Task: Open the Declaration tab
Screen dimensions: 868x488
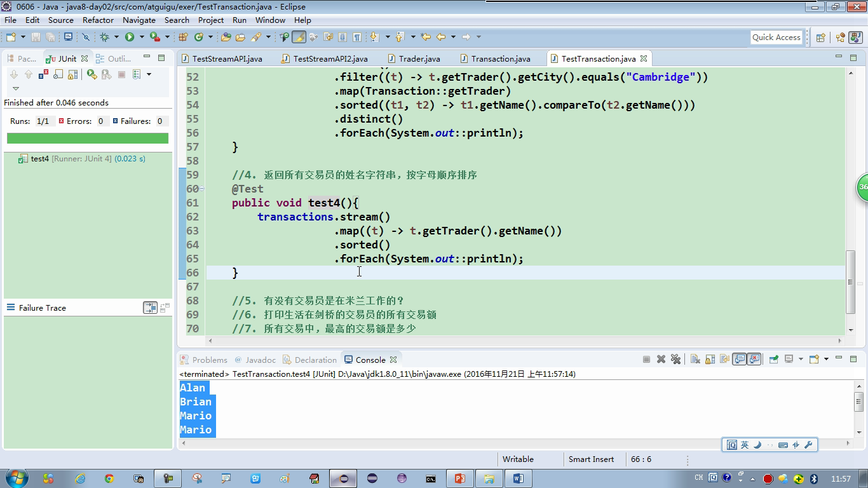Action: pyautogui.click(x=309, y=360)
